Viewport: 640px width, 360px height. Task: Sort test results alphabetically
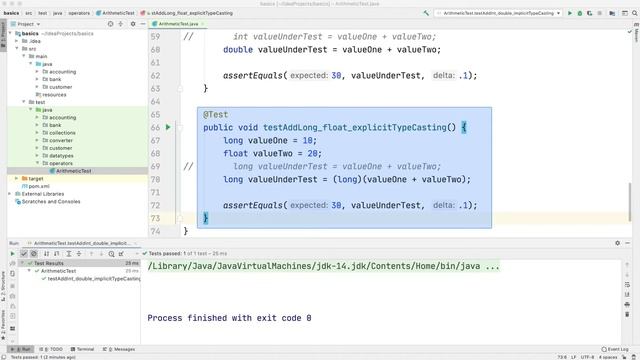tap(46, 253)
